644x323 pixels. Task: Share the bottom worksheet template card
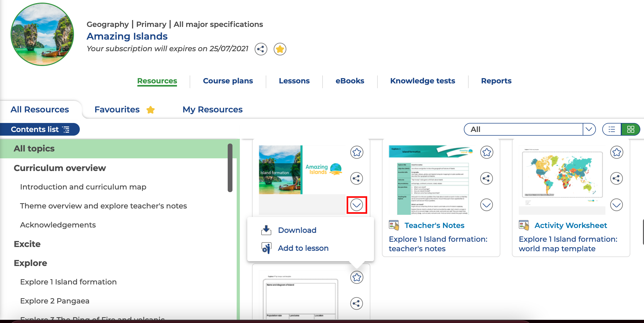pos(356,303)
